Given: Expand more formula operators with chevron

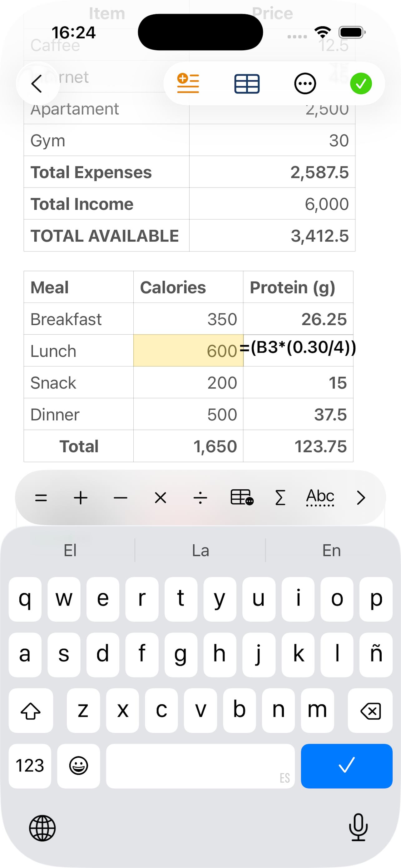Looking at the screenshot, I should click(x=361, y=498).
